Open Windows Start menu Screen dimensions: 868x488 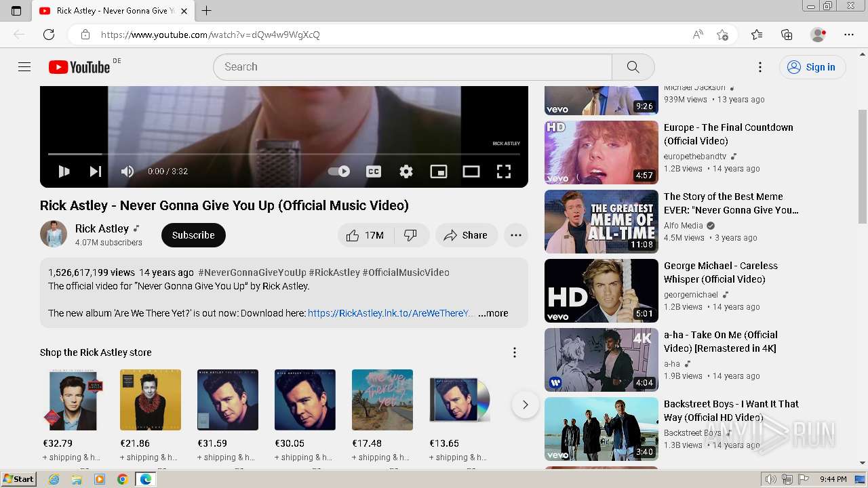(18, 479)
